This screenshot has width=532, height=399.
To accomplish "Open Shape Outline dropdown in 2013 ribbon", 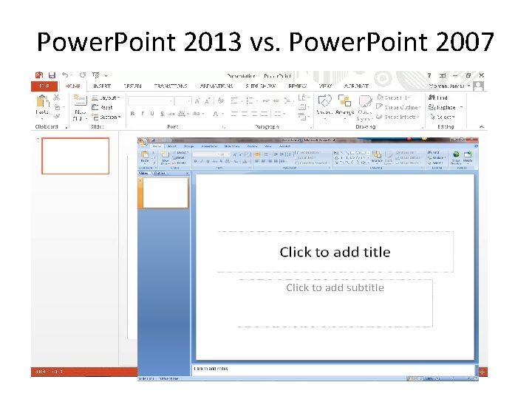I will (x=399, y=107).
